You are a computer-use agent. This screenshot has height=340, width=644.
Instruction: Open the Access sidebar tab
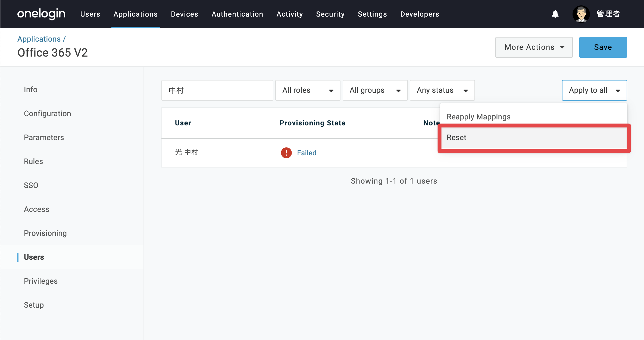[37, 209]
